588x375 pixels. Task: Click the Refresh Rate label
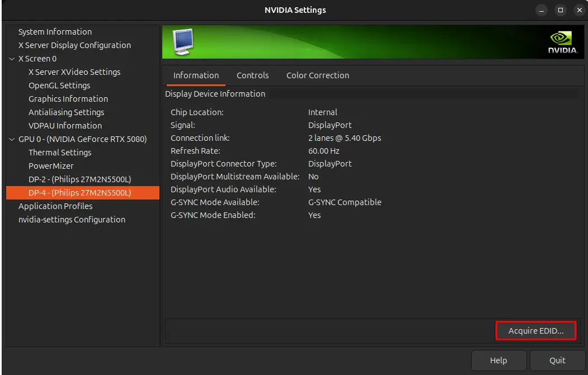(195, 151)
